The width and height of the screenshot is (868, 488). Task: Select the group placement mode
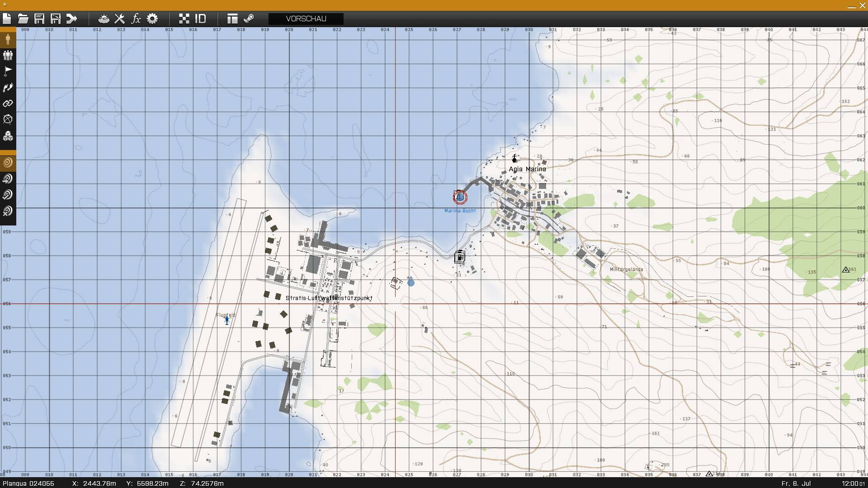click(x=8, y=56)
